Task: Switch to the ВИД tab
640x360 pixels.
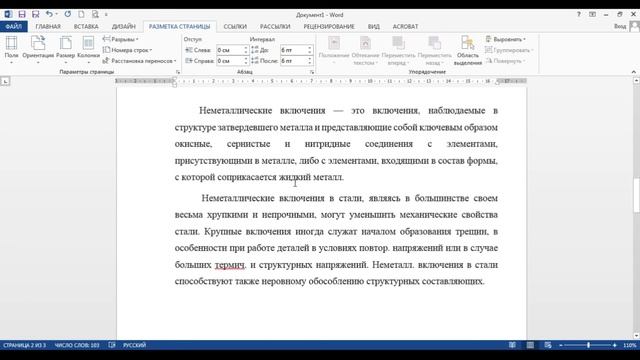Action: tap(373, 27)
